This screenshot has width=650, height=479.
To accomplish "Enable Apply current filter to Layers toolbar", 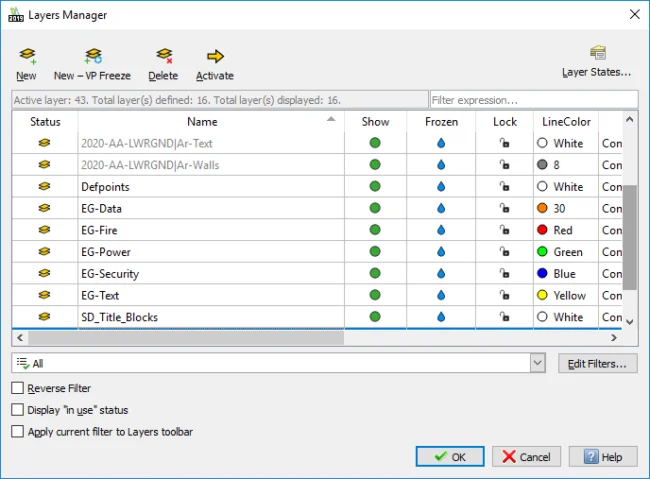I will pos(17,432).
